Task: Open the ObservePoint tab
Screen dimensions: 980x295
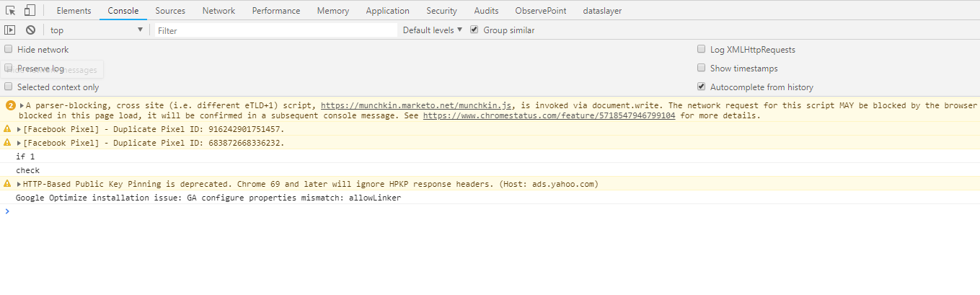Action: (541, 11)
